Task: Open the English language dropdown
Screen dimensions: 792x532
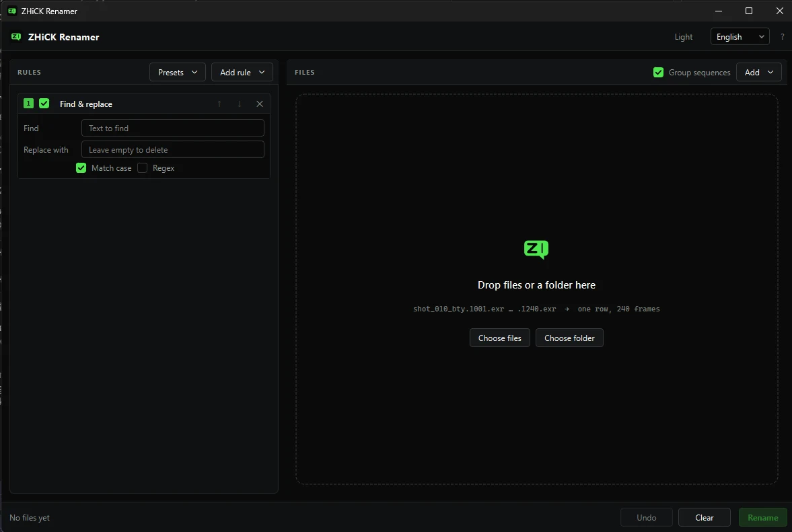Action: (x=740, y=36)
